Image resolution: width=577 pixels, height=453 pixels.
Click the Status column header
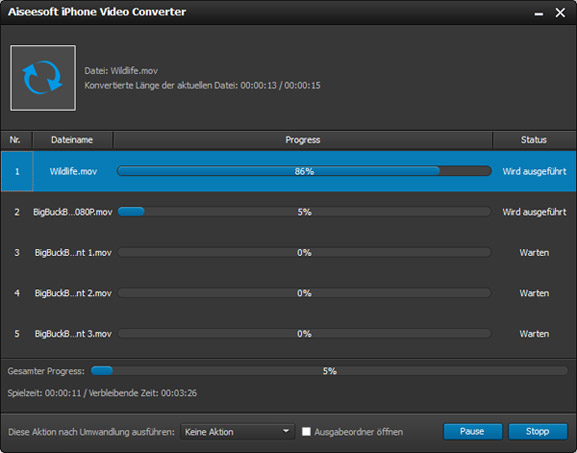click(x=534, y=140)
